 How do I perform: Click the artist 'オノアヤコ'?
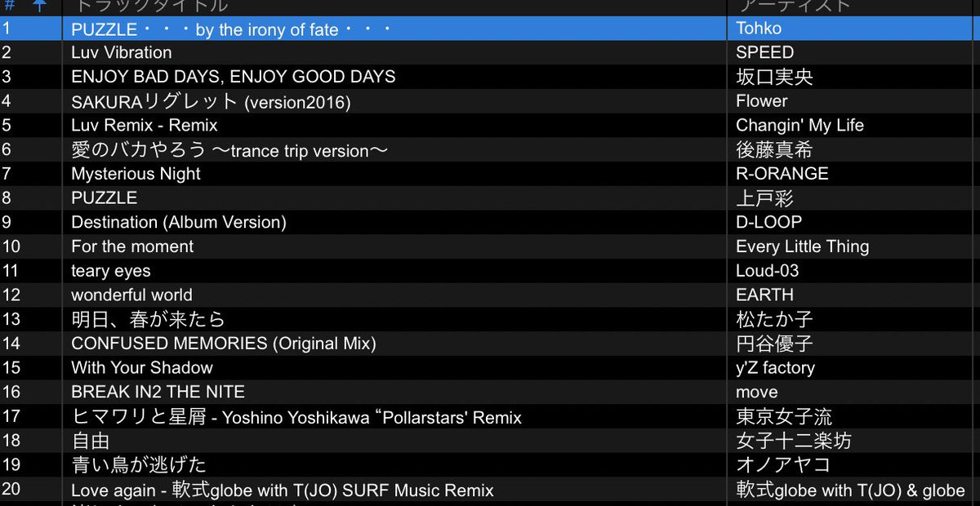pos(783,465)
